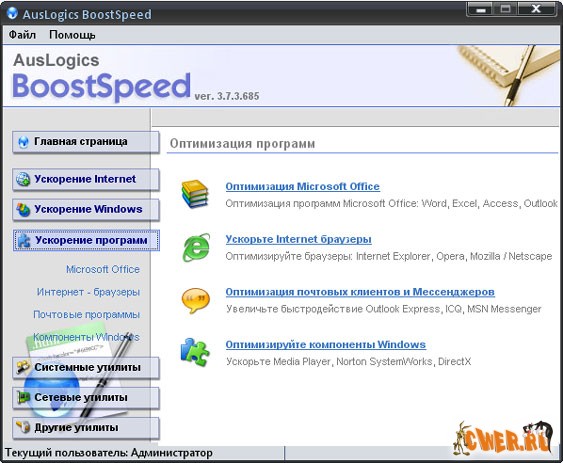Open Оптимизация почтовых клиентов и Мессенджеров link
Viewport: 563px width, 463px height.
pyautogui.click(x=360, y=292)
